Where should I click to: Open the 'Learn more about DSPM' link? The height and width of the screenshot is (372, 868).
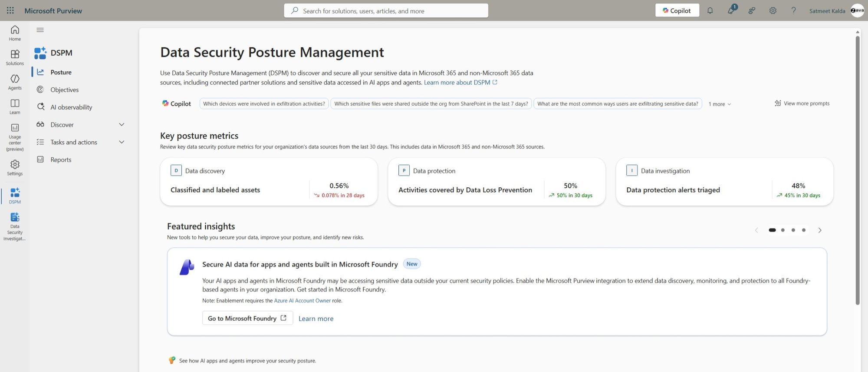[x=460, y=83]
